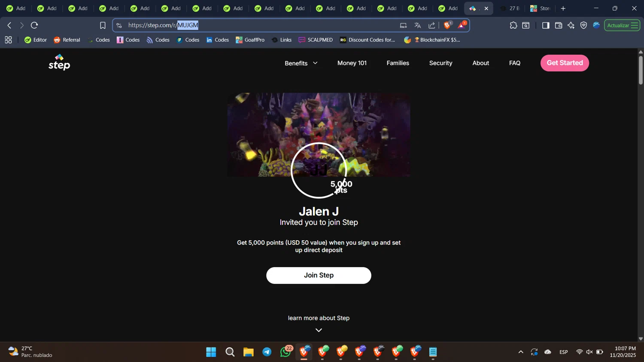Open the Families nav item
The image size is (644, 362).
[398, 63]
